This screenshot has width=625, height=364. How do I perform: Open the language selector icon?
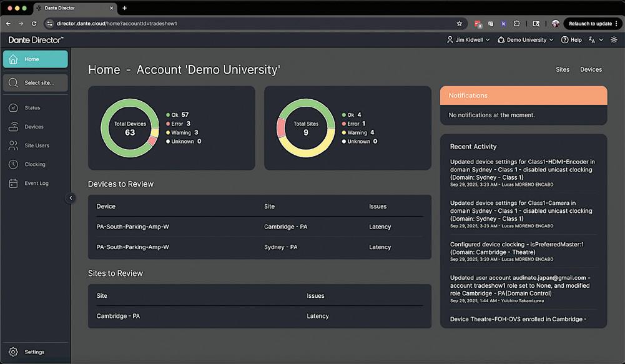click(592, 40)
